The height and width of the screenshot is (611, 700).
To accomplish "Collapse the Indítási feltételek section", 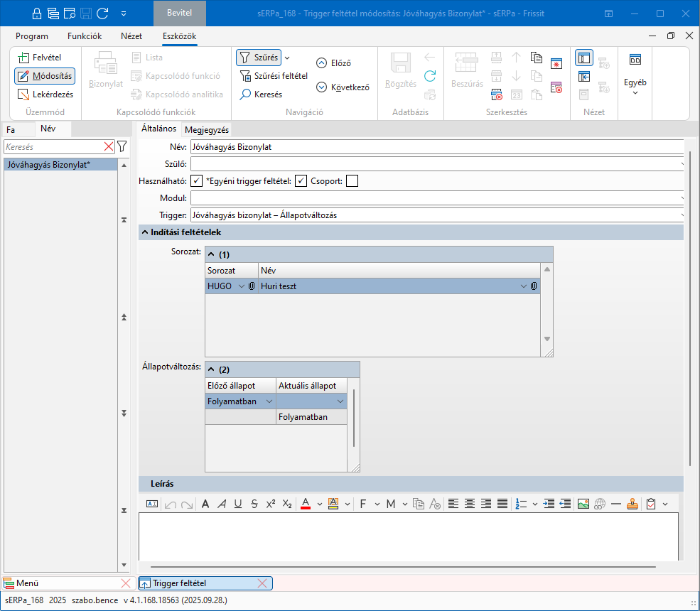I will (145, 232).
